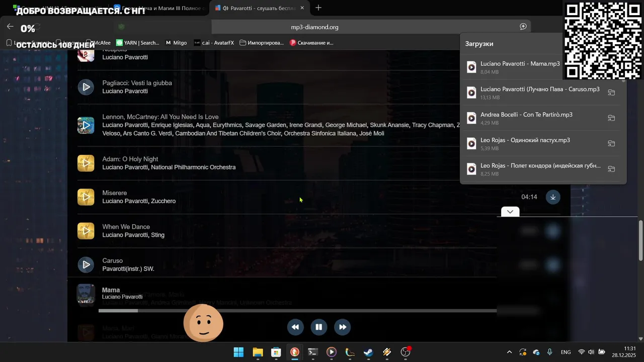Image resolution: width=644 pixels, height=362 pixels.
Task: Open the c.ai - AvatarFX bookmark
Action: point(214,43)
